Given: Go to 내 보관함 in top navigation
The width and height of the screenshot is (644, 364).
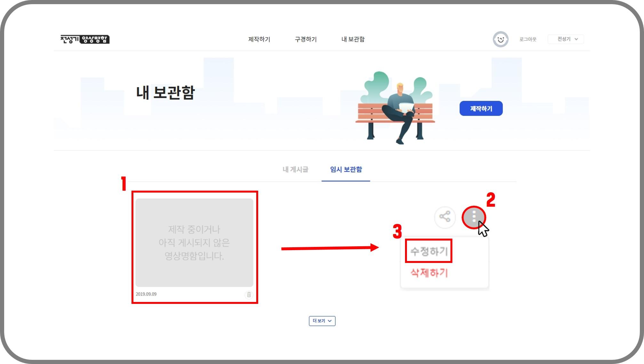Looking at the screenshot, I should point(353,39).
